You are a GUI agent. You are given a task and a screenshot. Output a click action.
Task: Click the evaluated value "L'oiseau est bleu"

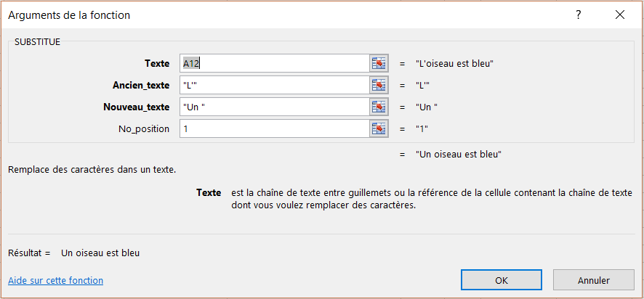454,63
